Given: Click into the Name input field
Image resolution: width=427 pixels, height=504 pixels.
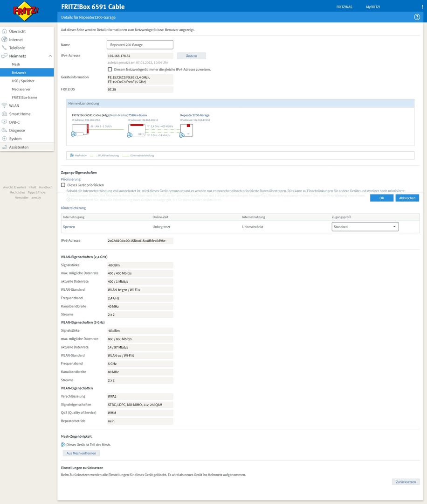Looking at the screenshot, I should click(140, 45).
